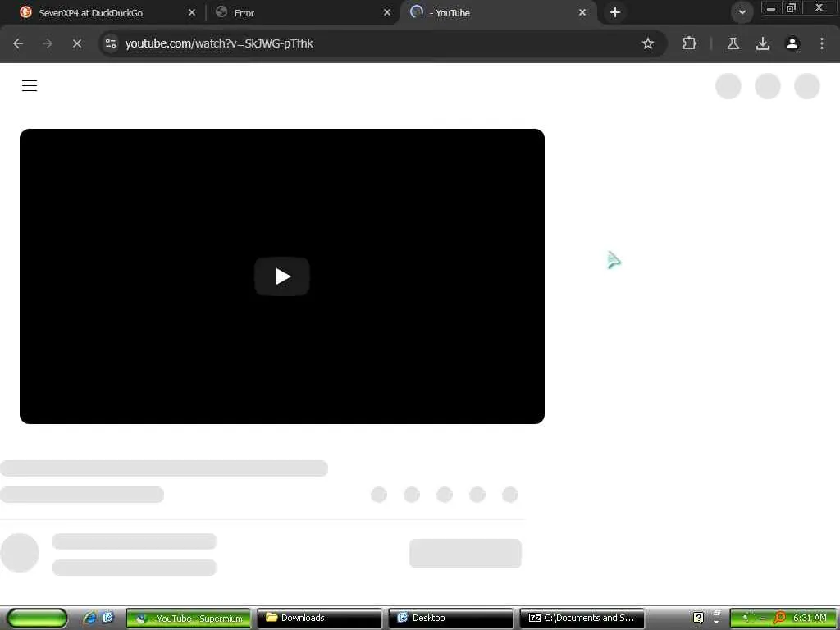Click the 6:31 AM system clock

(x=810, y=619)
